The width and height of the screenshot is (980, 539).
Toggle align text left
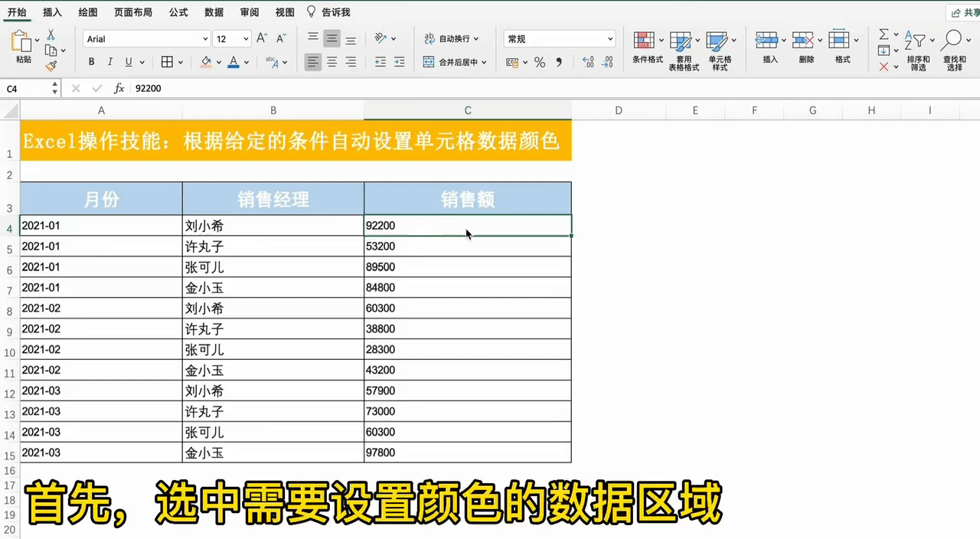pos(312,62)
